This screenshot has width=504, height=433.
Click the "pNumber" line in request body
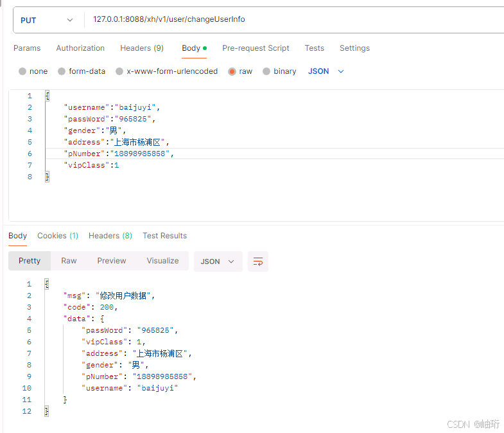click(119, 154)
